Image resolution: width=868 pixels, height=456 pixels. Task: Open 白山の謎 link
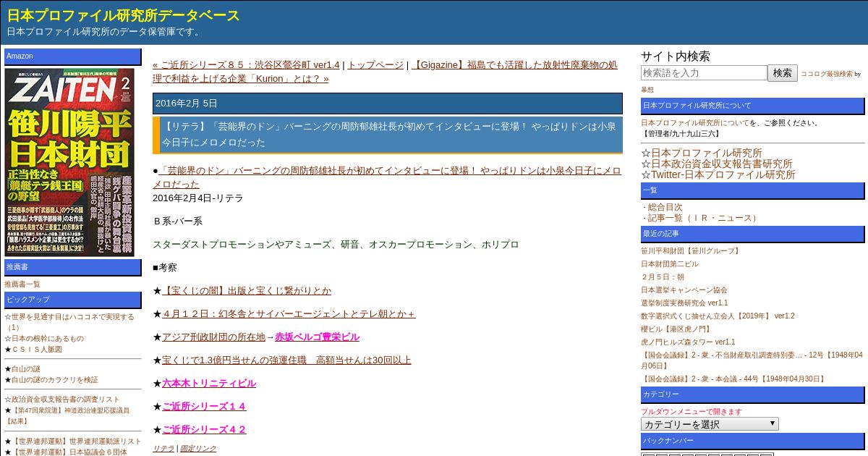[26, 369]
